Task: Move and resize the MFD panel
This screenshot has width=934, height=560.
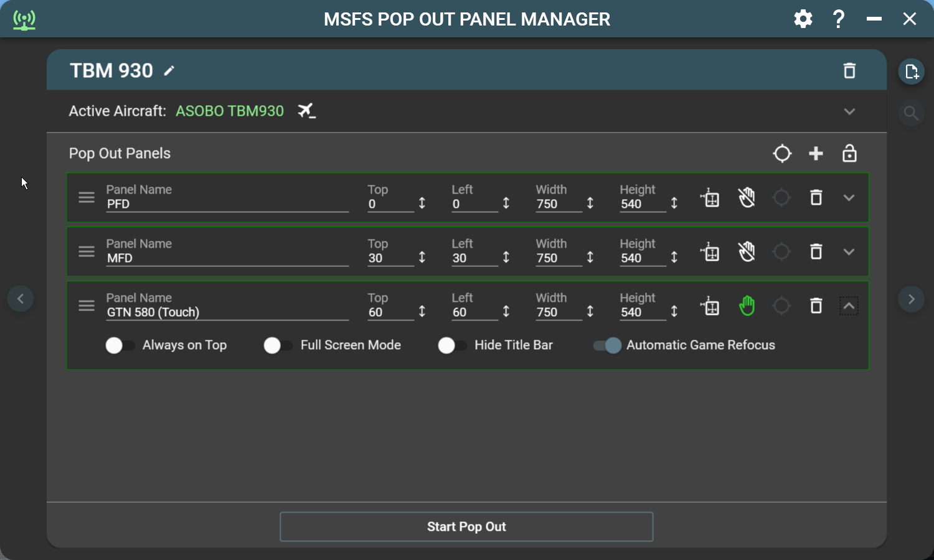Action: coord(710,252)
